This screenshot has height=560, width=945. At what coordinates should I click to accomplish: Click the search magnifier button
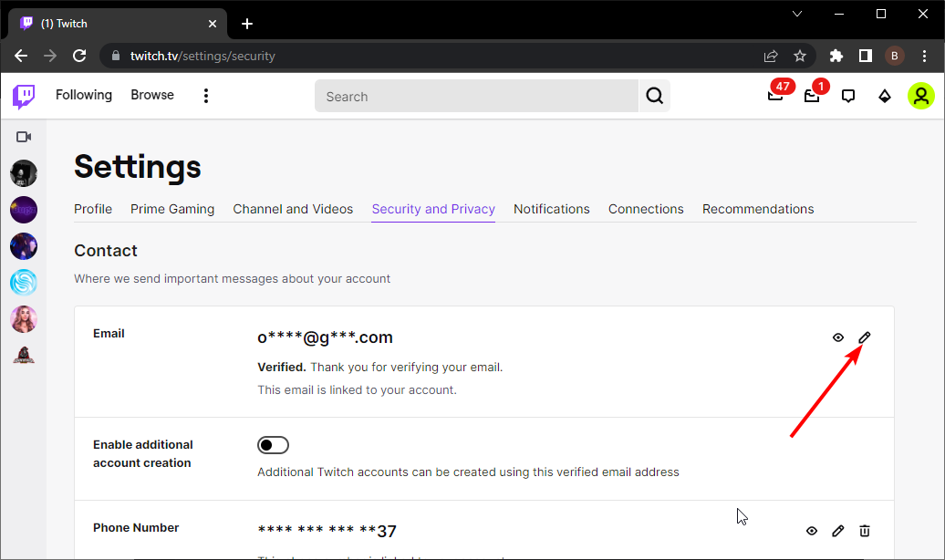click(654, 96)
